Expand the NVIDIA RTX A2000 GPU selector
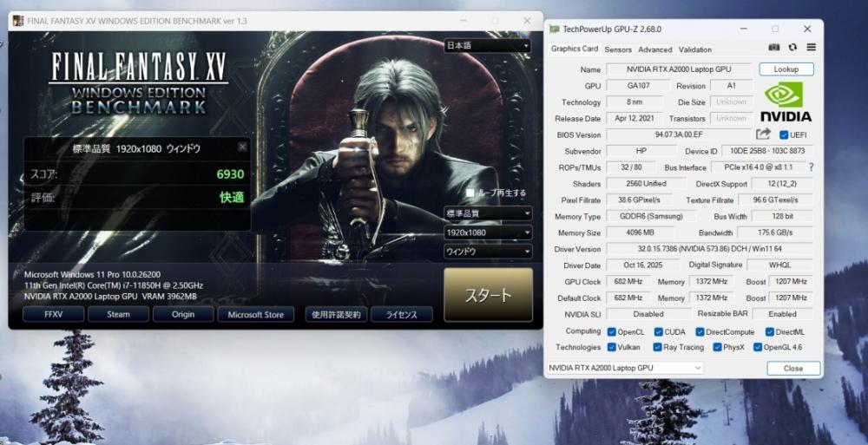Screen dimensions: 868x445 coord(624,368)
